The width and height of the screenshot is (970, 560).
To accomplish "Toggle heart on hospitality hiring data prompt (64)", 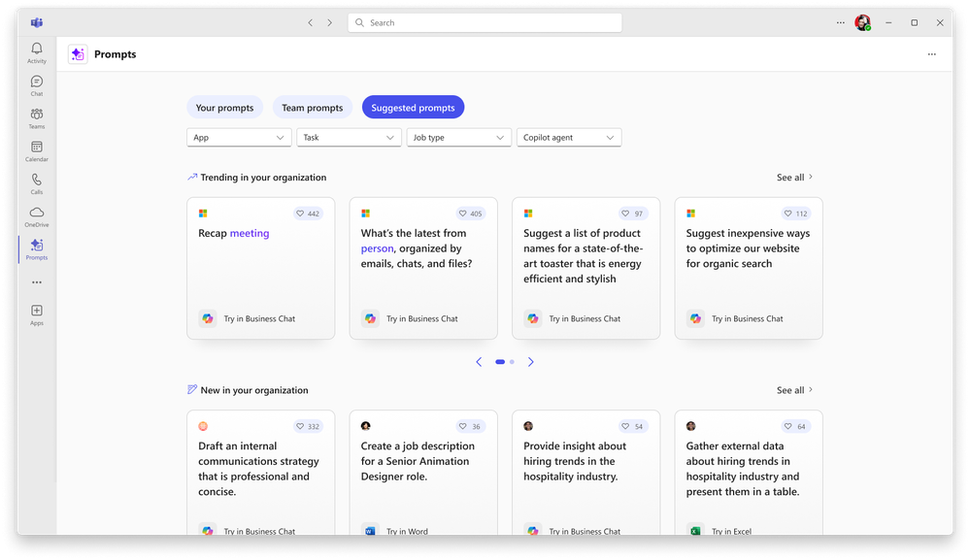I will click(795, 426).
